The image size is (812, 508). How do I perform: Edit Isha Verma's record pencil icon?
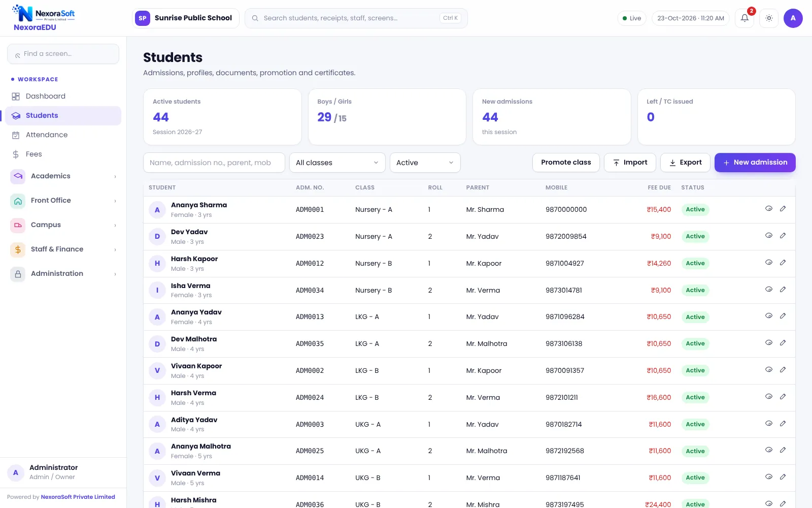tap(783, 290)
